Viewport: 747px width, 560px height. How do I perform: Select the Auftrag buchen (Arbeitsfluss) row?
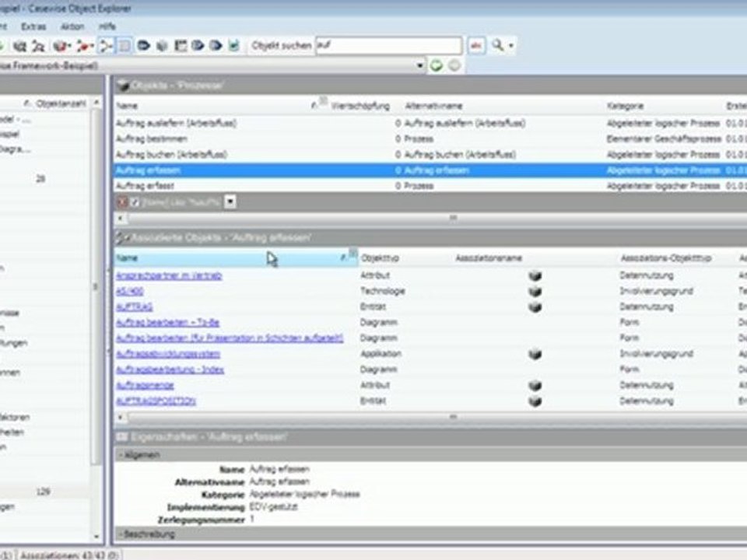(430, 155)
